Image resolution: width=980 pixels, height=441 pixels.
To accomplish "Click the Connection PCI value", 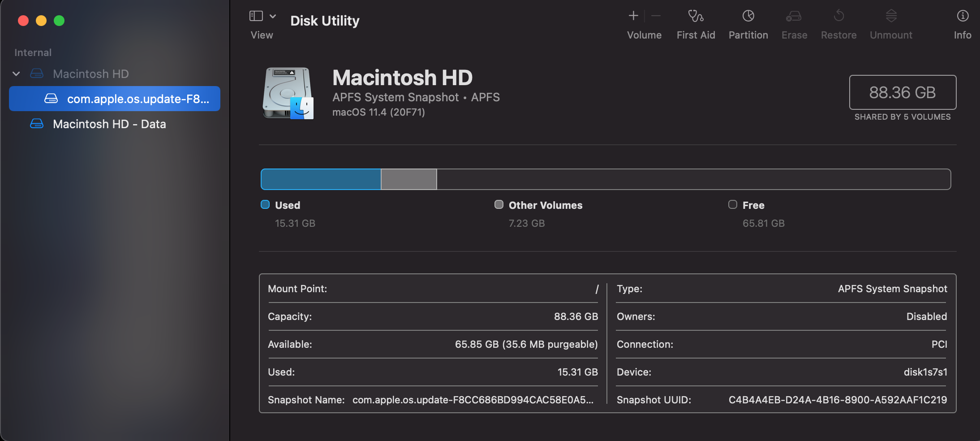I will [x=939, y=344].
